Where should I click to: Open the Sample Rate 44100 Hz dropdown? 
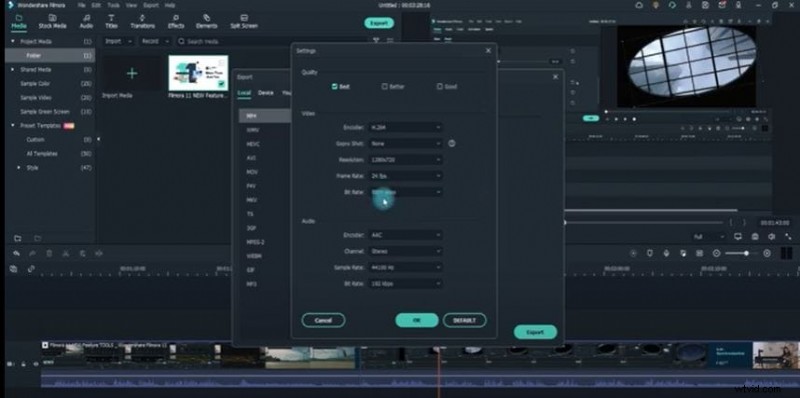tap(405, 267)
